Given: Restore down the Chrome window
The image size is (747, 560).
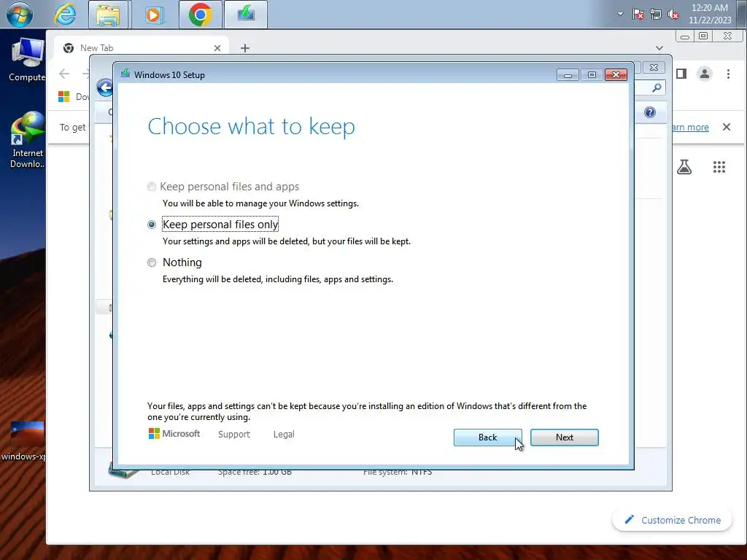Looking at the screenshot, I should [x=703, y=36].
